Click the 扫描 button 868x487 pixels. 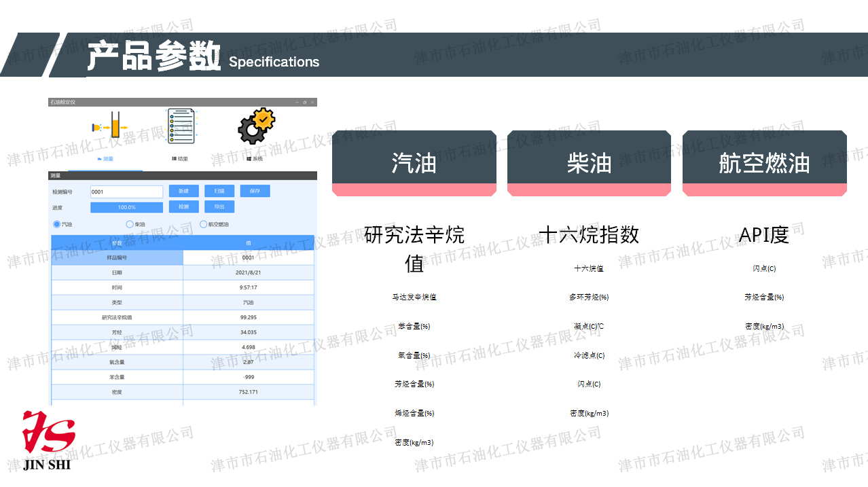(219, 192)
